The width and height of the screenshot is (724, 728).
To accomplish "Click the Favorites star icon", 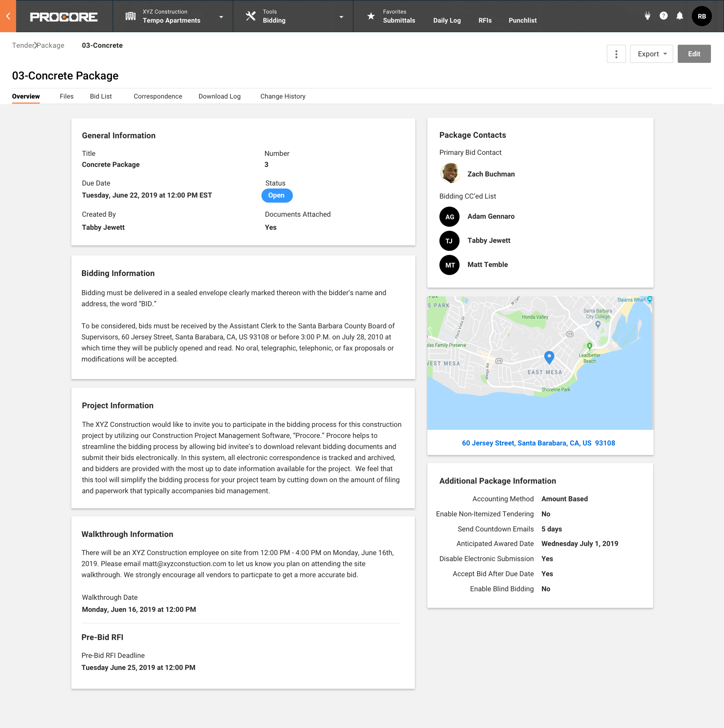I will [371, 16].
